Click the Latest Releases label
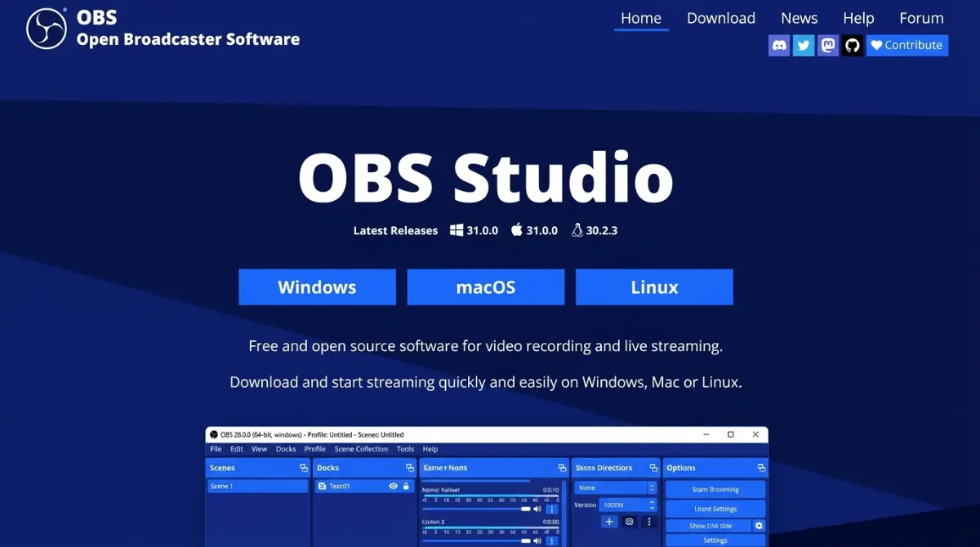 pos(395,230)
